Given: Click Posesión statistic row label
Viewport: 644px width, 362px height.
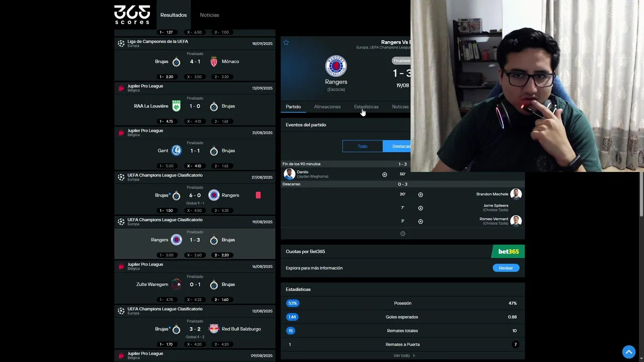Looking at the screenshot, I should [x=403, y=303].
